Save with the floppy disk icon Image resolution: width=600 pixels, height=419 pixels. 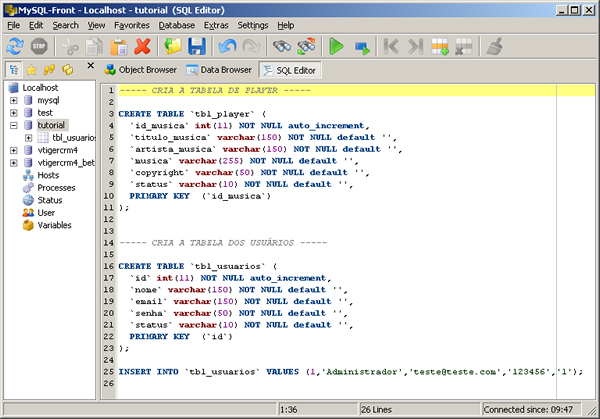(x=197, y=46)
